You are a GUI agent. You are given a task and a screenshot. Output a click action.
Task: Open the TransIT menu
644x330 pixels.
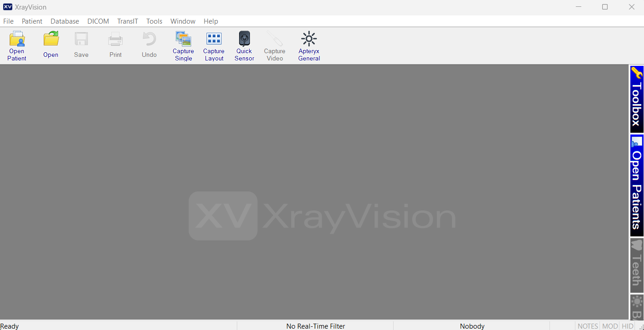127,21
